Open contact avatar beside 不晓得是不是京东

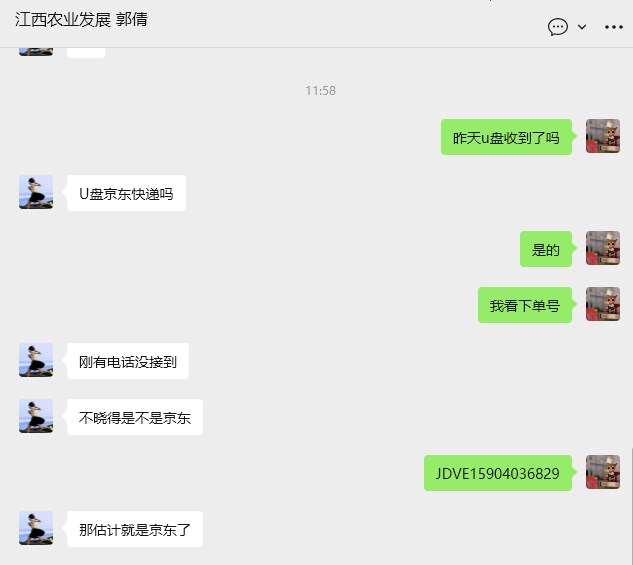click(x=36, y=416)
